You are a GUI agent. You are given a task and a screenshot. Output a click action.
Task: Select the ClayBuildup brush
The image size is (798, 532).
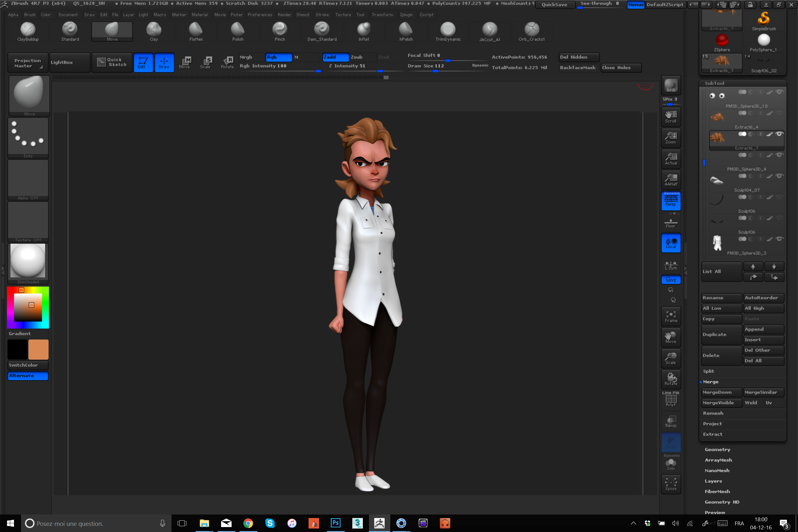coord(28,32)
